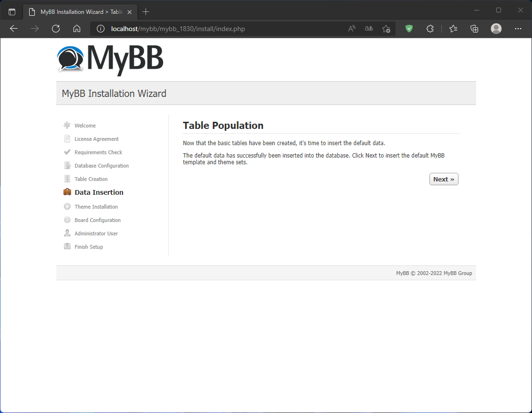Screen dimensions: 532x413
Task: Select the Requirements Check step label
Action: click(98, 152)
